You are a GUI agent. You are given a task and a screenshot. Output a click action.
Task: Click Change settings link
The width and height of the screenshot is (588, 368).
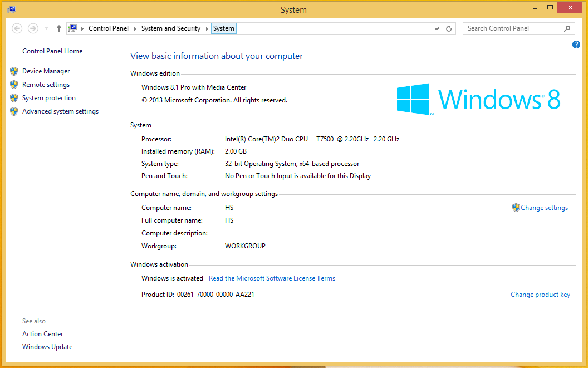click(x=544, y=208)
